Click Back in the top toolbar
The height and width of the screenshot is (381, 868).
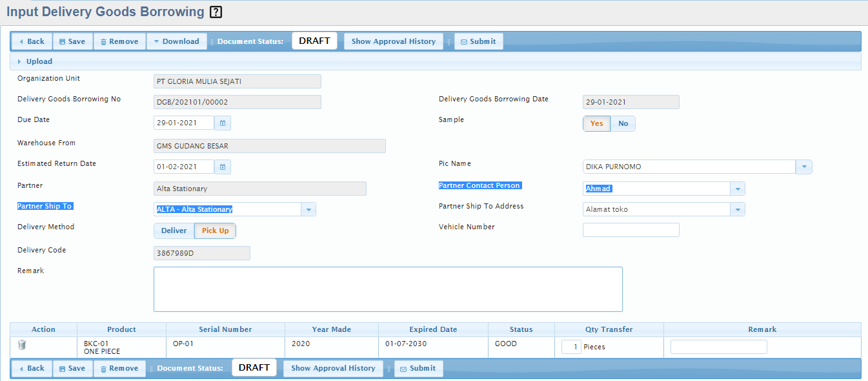click(32, 41)
